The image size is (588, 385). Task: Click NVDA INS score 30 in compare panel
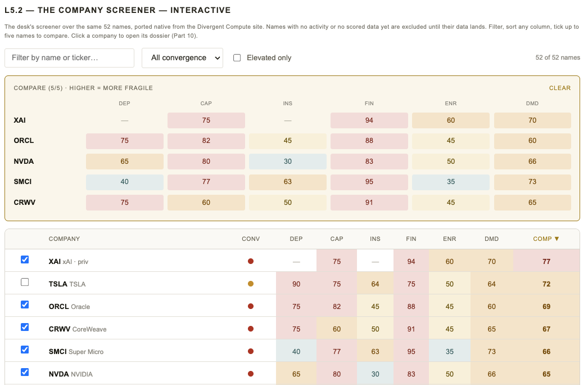[288, 161]
